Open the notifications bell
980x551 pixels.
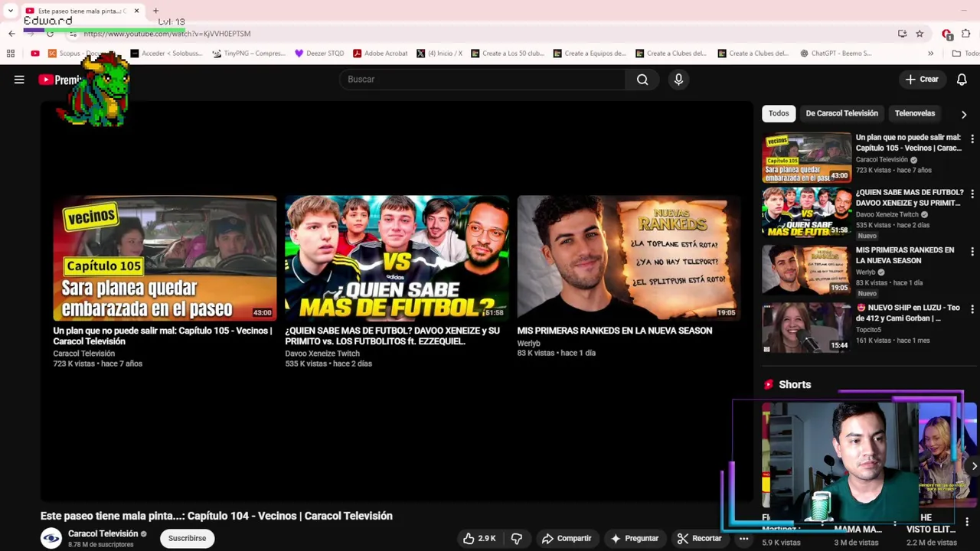tap(962, 80)
